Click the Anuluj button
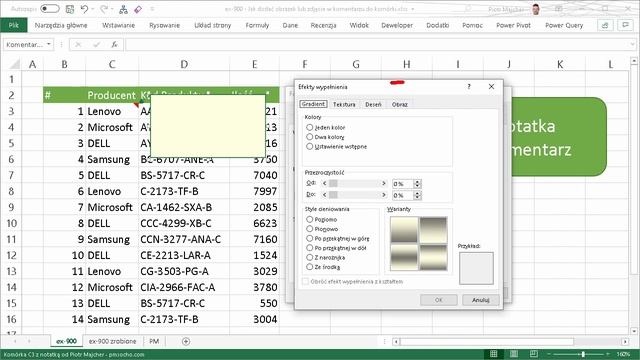 (481, 300)
